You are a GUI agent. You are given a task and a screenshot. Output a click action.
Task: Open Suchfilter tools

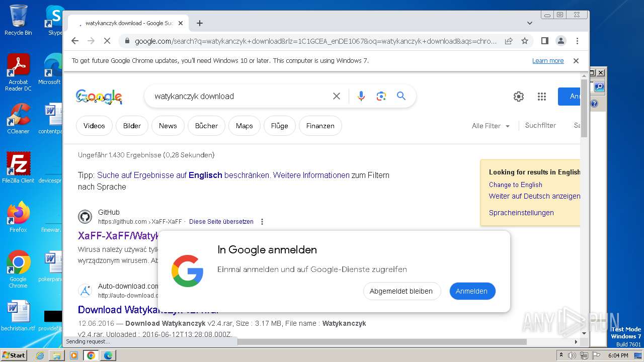point(540,126)
